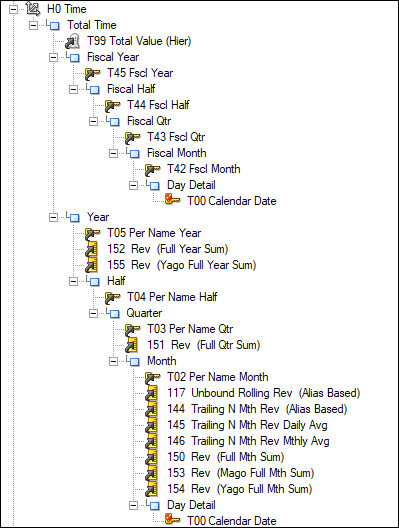Click the Fiscal Year level icon
The width and height of the screenshot is (399, 528).
tap(73, 57)
